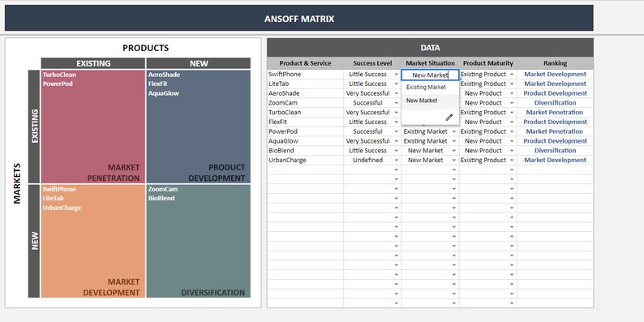
Task: Open Product Maturity dropdown for SwiftPhone row
Action: [x=512, y=75]
